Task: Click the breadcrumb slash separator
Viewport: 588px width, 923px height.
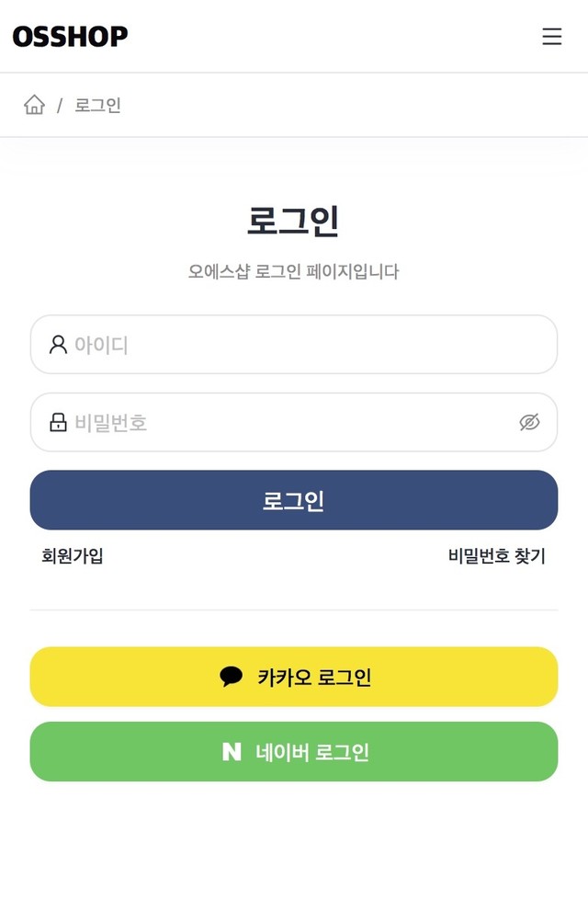Action: click(60, 106)
